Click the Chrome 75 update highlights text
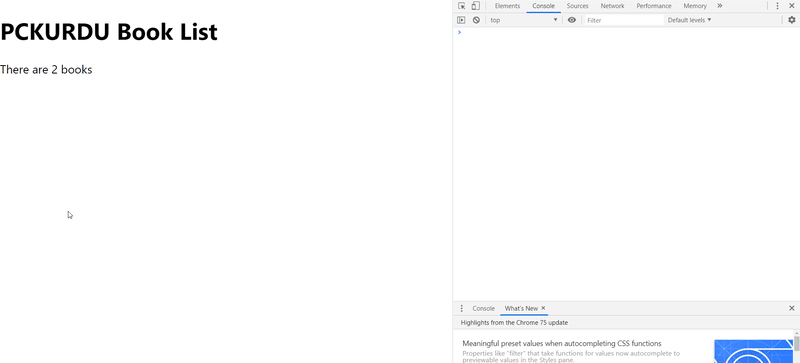The width and height of the screenshot is (800, 363). [514, 323]
